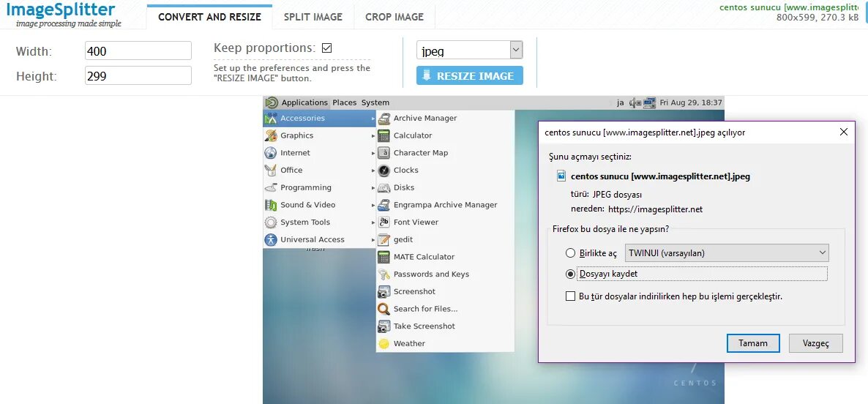Screen dimensions: 868x404
Task: Open the Applications menu
Action: [304, 102]
